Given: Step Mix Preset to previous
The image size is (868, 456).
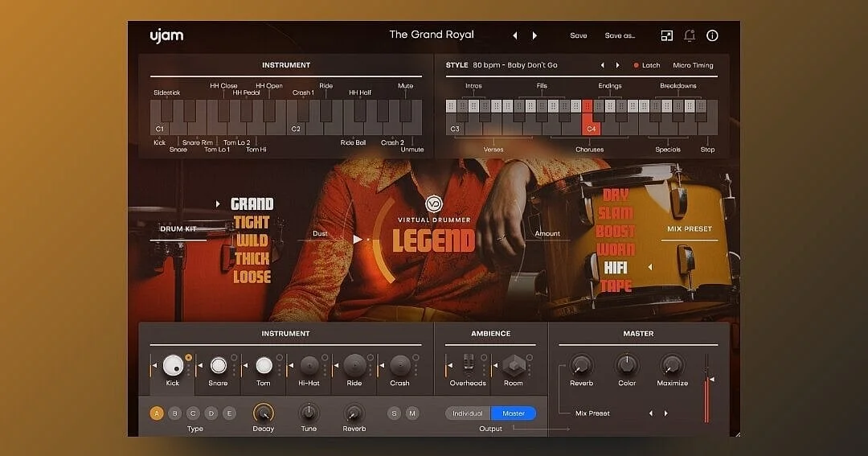Looking at the screenshot, I should [650, 413].
